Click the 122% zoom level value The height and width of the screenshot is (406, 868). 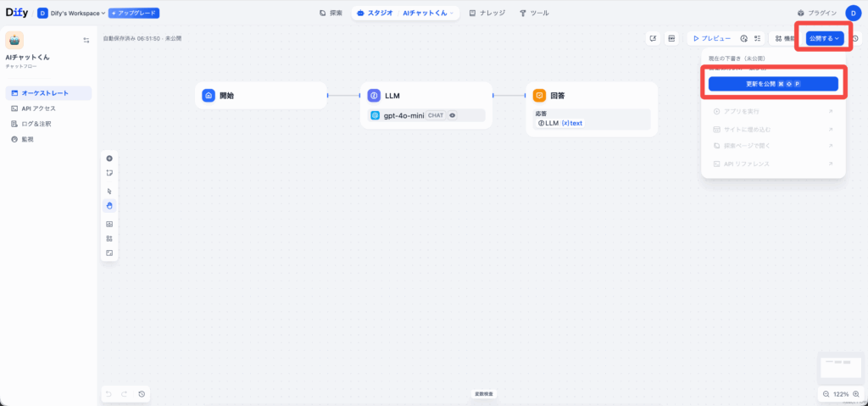pyautogui.click(x=842, y=394)
